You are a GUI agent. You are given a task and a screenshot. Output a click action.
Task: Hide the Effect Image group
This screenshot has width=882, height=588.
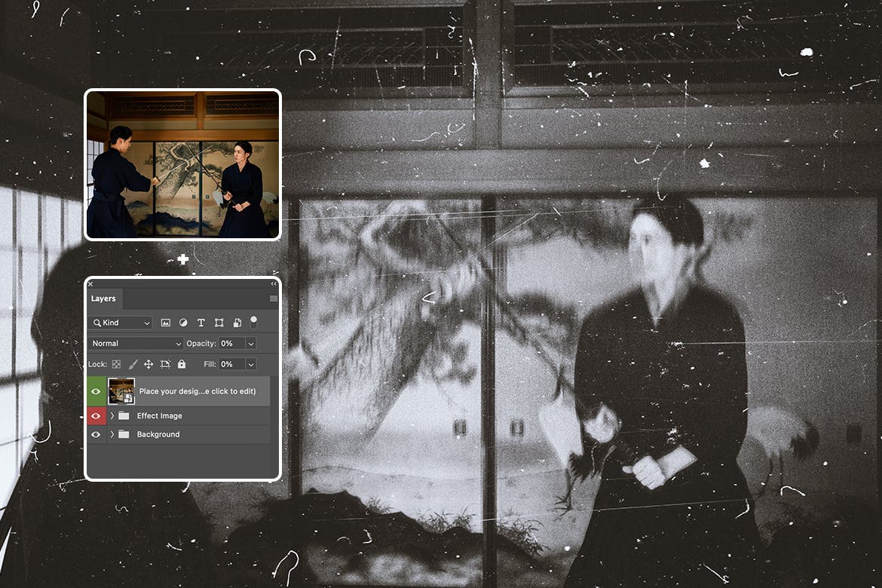96,415
